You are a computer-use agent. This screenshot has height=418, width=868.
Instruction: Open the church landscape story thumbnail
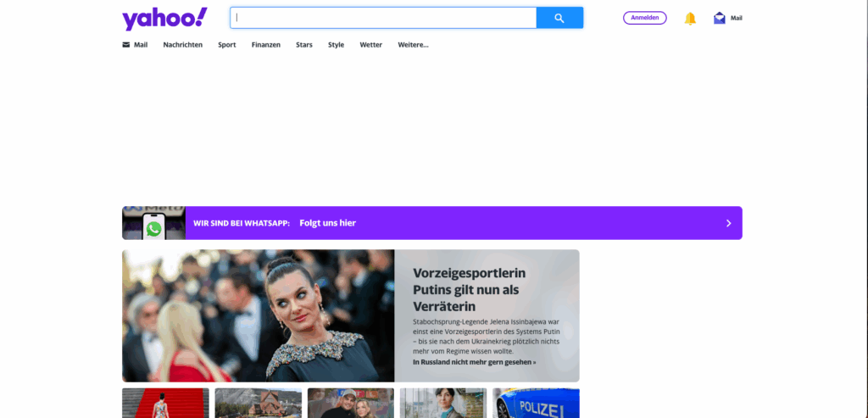(x=259, y=403)
